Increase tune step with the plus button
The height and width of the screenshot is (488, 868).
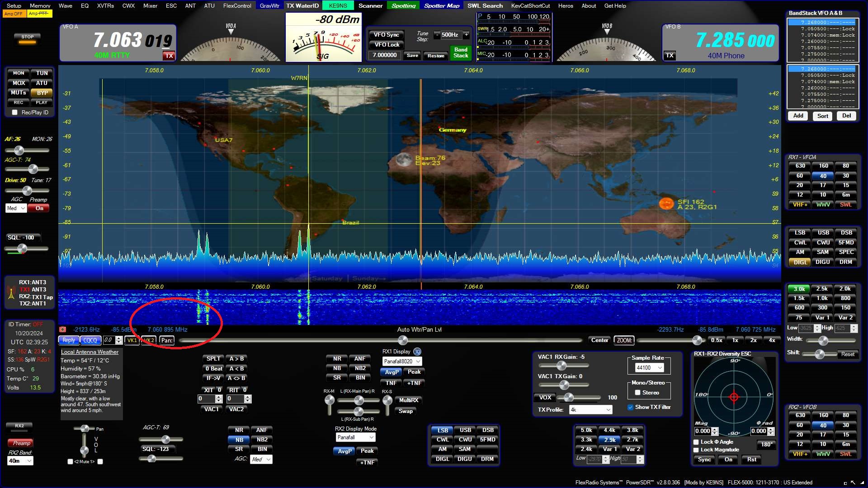point(466,35)
